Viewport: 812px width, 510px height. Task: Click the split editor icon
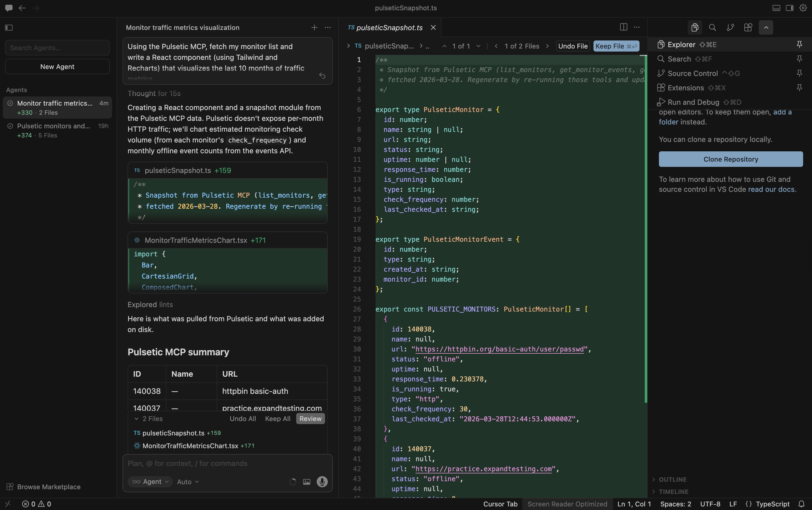(x=623, y=27)
